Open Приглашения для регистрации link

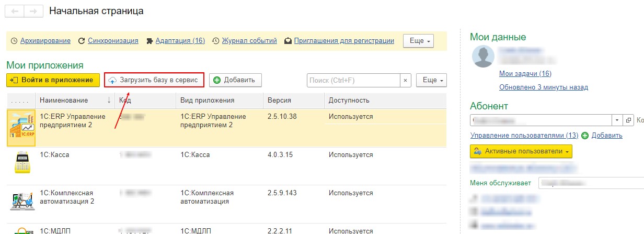[344, 40]
